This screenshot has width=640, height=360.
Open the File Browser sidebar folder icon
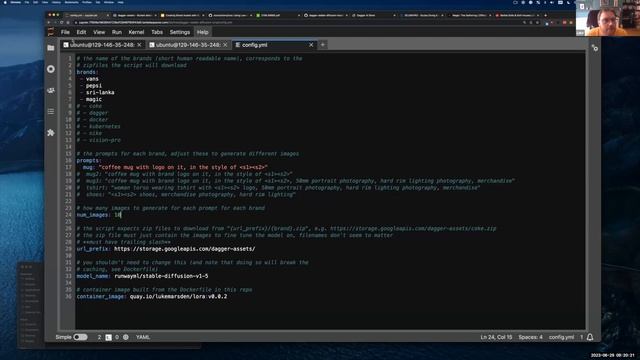pos(51,48)
